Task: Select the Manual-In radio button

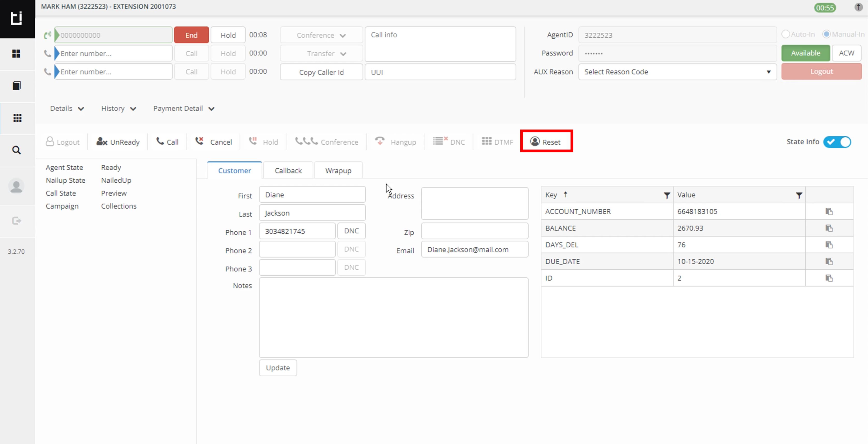Action: coord(826,34)
